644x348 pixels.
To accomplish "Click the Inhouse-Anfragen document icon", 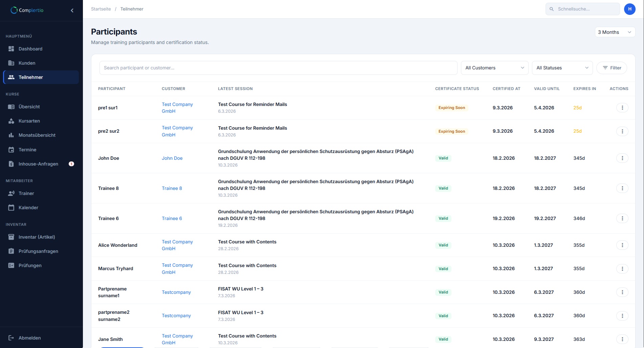I will pyautogui.click(x=11, y=164).
